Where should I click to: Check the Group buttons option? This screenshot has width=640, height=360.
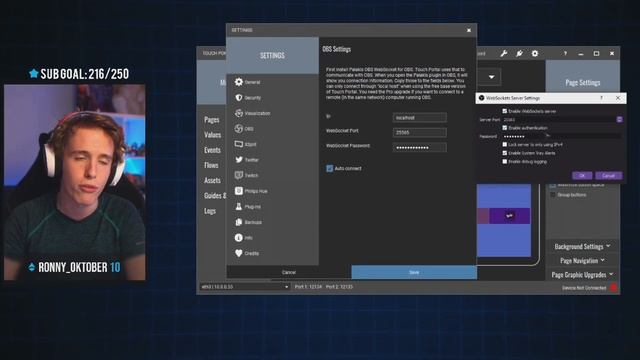553,195
